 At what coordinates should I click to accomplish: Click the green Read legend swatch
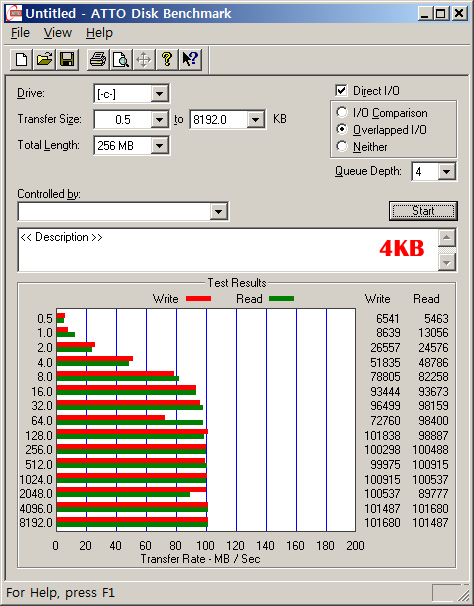click(281, 298)
